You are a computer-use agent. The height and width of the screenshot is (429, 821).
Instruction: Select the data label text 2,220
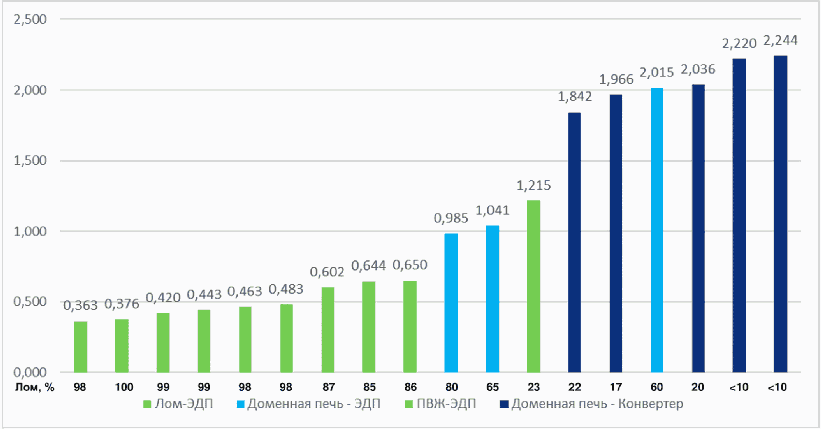(x=739, y=43)
